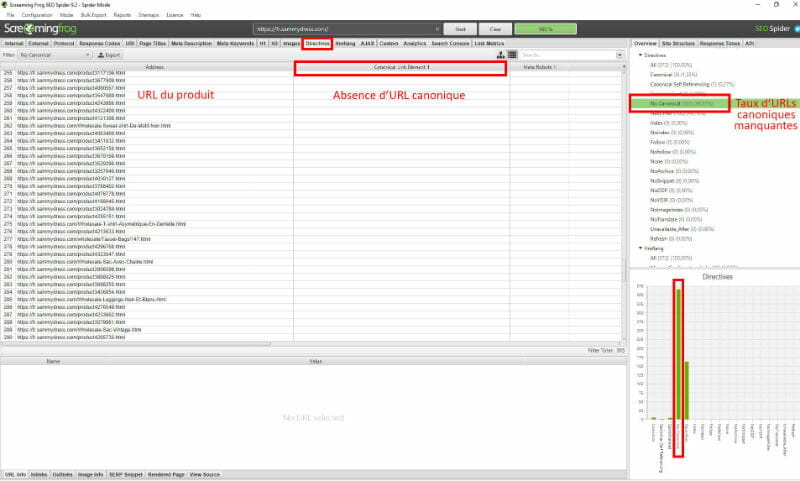
Task: Collapse the Hreflang tree section
Action: [x=640, y=248]
